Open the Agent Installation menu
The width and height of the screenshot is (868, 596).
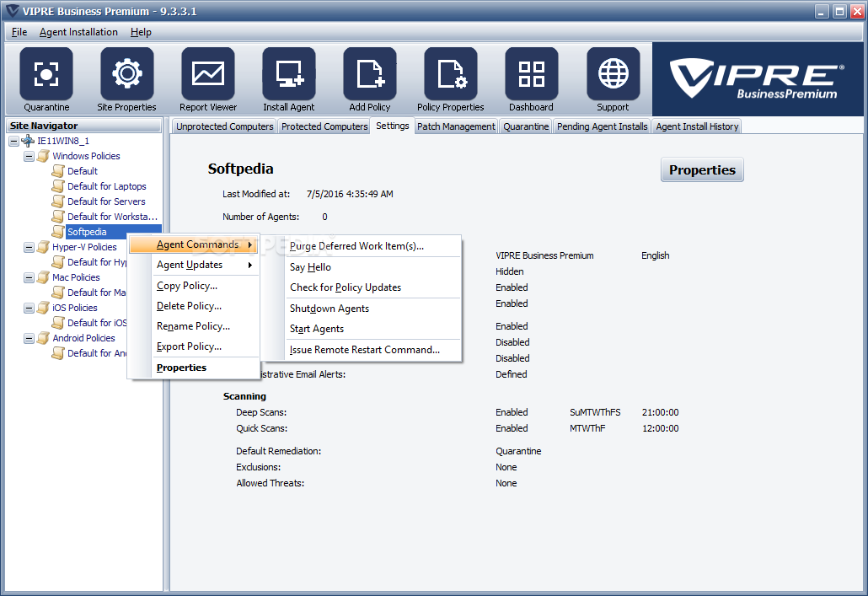pos(78,31)
